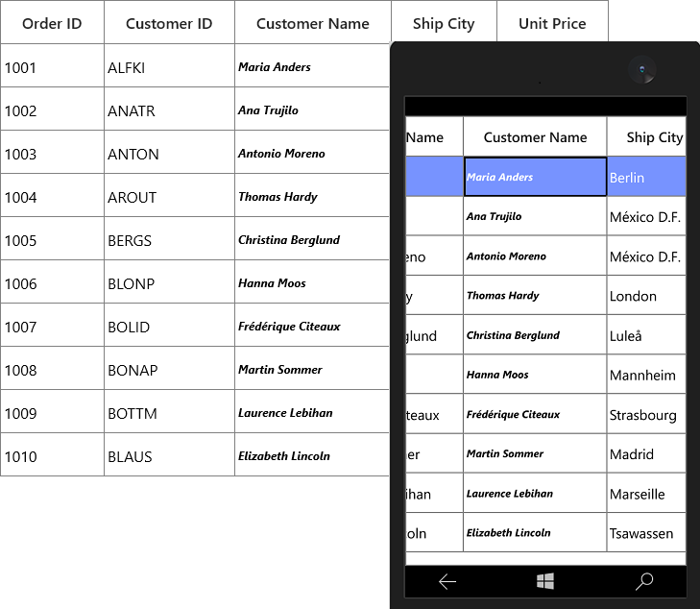Screen dimensions: 700x609
Task: Tap México D.F. beside Ana Trujilo
Action: (x=647, y=216)
